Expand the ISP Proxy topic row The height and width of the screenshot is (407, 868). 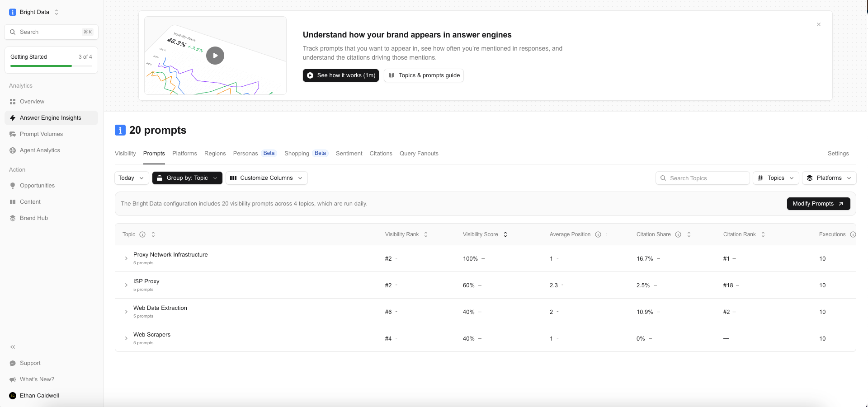pyautogui.click(x=126, y=285)
